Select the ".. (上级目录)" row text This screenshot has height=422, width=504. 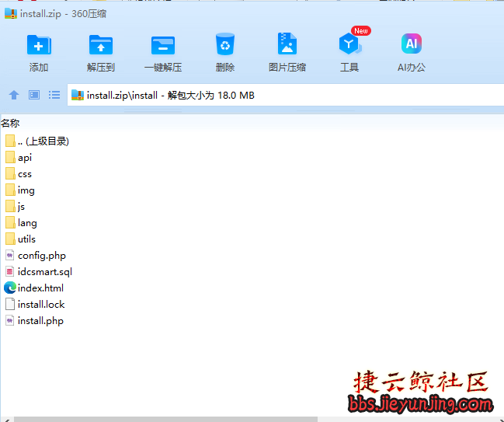43,141
